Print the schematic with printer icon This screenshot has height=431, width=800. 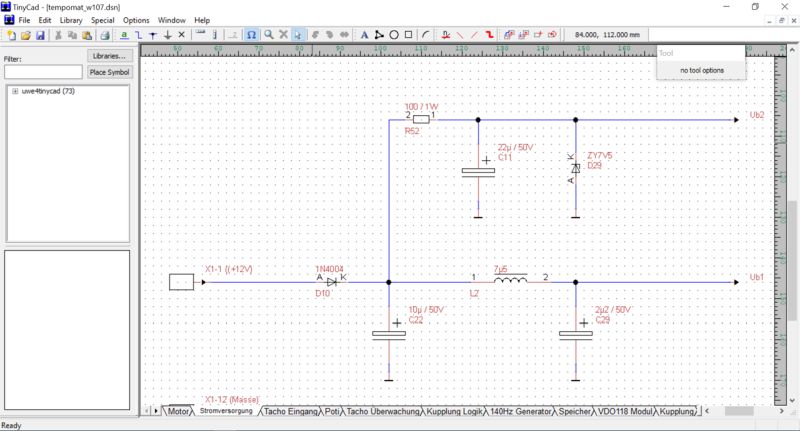click(x=105, y=35)
